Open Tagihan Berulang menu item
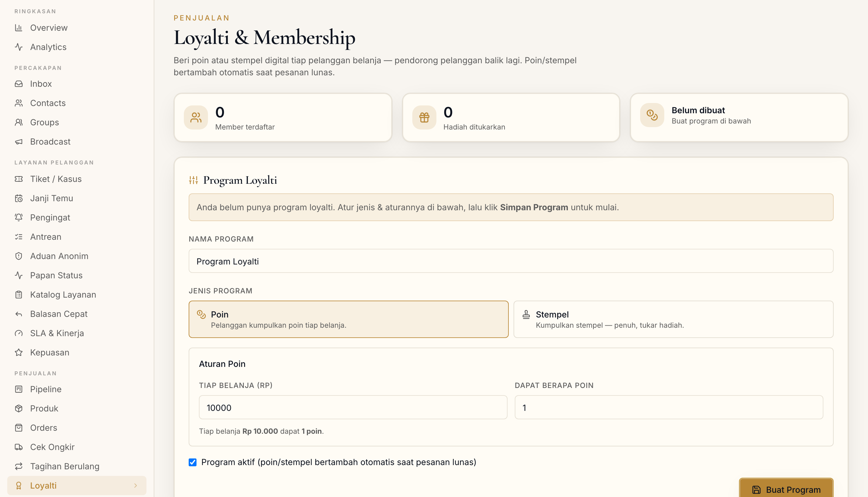This screenshot has height=497, width=868. point(77,466)
